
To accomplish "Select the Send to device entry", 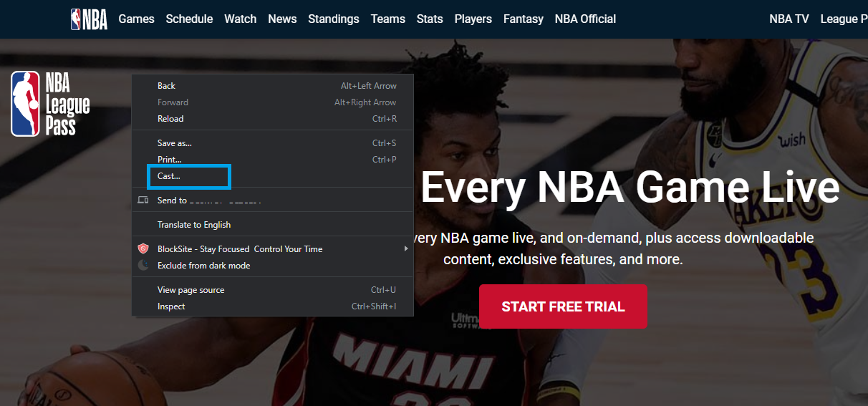I will [273, 200].
